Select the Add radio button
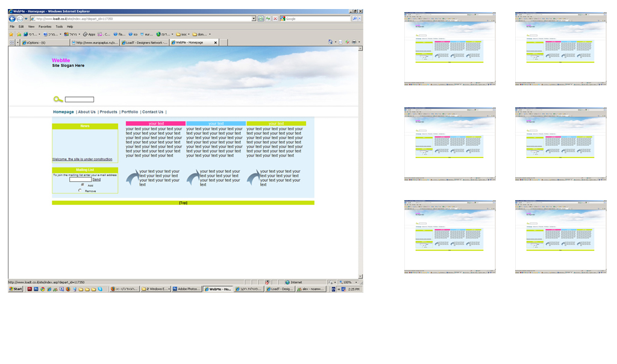Image resolution: width=617 pixels, height=364 pixels. tap(82, 184)
